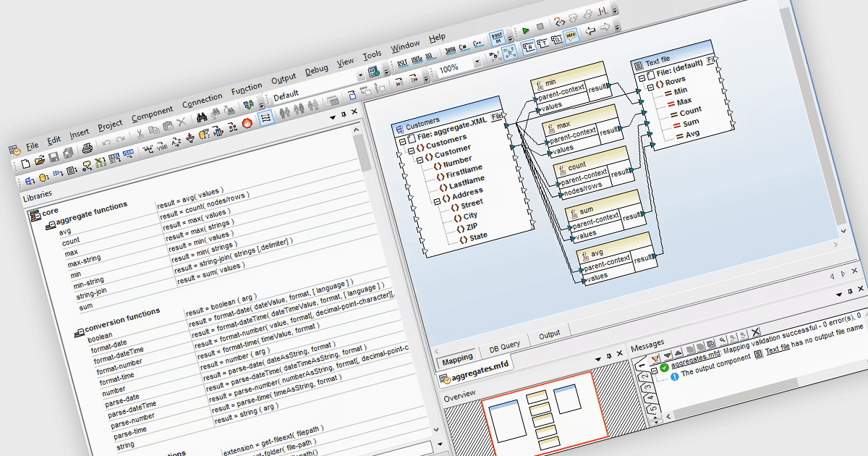Open the 100% zoom dropdown
Viewport: 868px width, 456px height.
pyautogui.click(x=477, y=62)
